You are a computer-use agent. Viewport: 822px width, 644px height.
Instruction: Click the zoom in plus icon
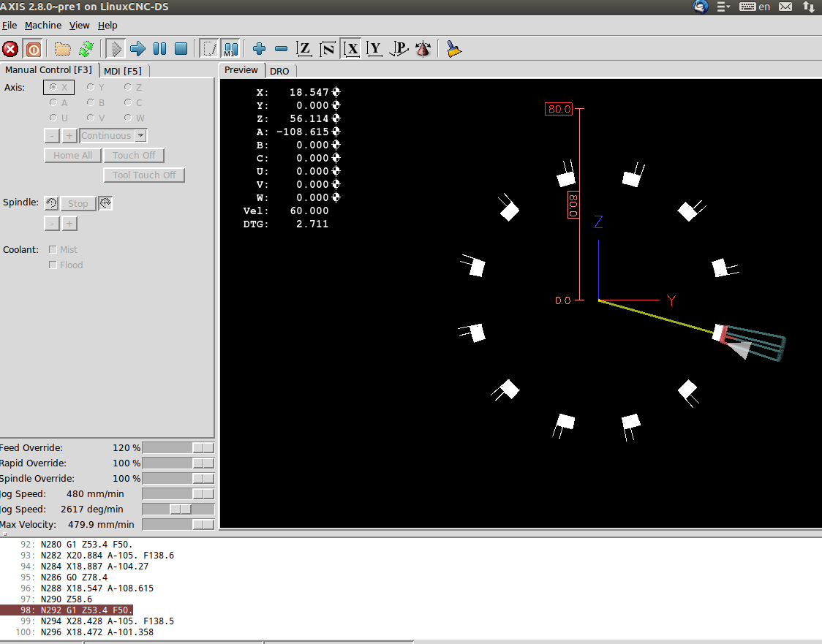pyautogui.click(x=259, y=49)
